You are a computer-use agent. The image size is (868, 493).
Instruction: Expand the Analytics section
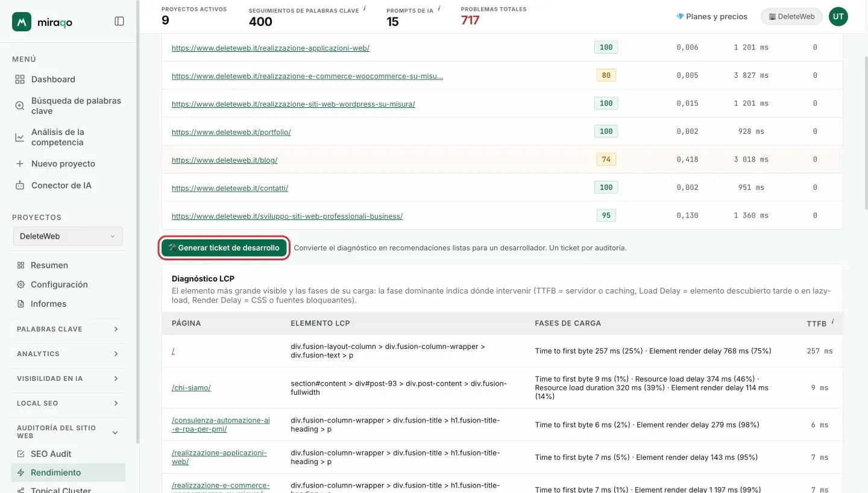point(68,354)
